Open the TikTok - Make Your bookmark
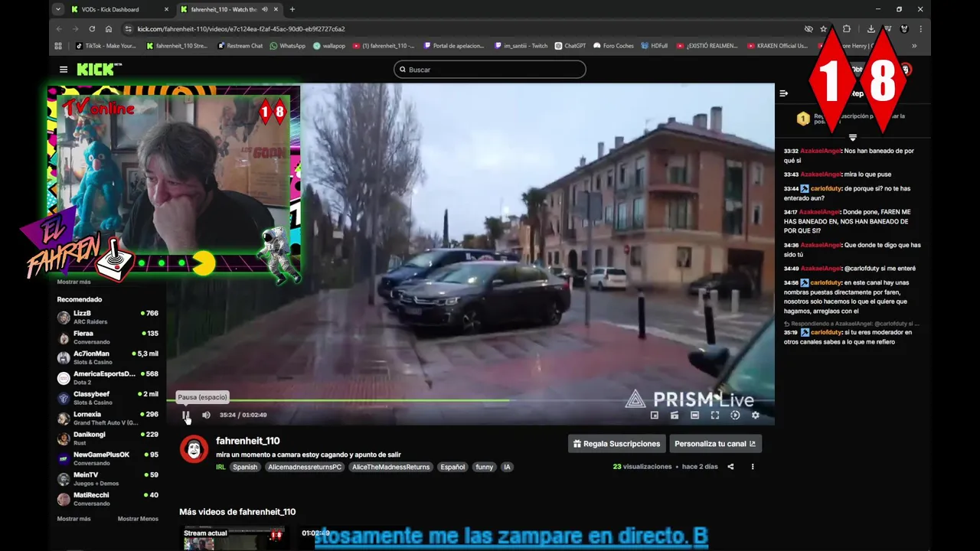980x551 pixels. [106, 46]
